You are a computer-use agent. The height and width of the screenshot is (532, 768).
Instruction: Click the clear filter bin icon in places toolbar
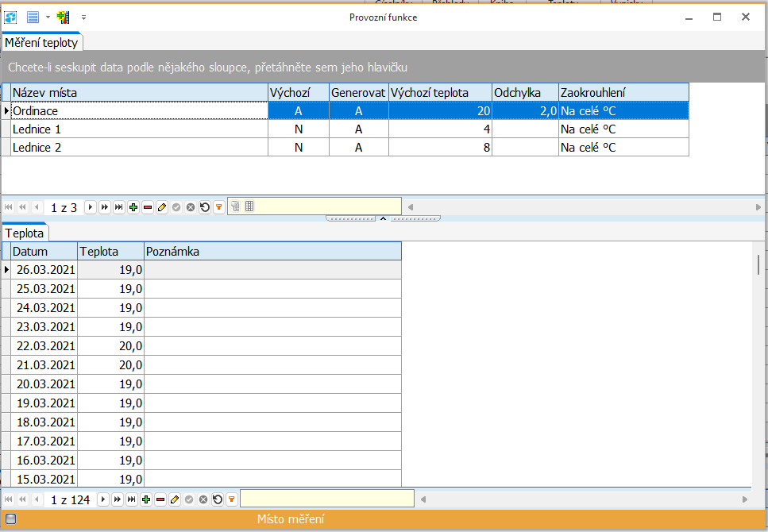click(x=235, y=206)
